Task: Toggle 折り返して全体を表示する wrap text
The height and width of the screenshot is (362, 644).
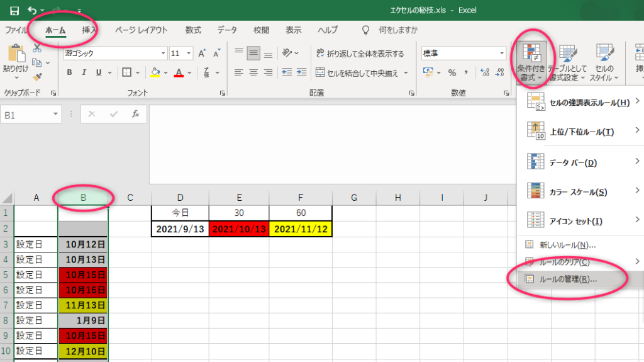Action: click(360, 54)
